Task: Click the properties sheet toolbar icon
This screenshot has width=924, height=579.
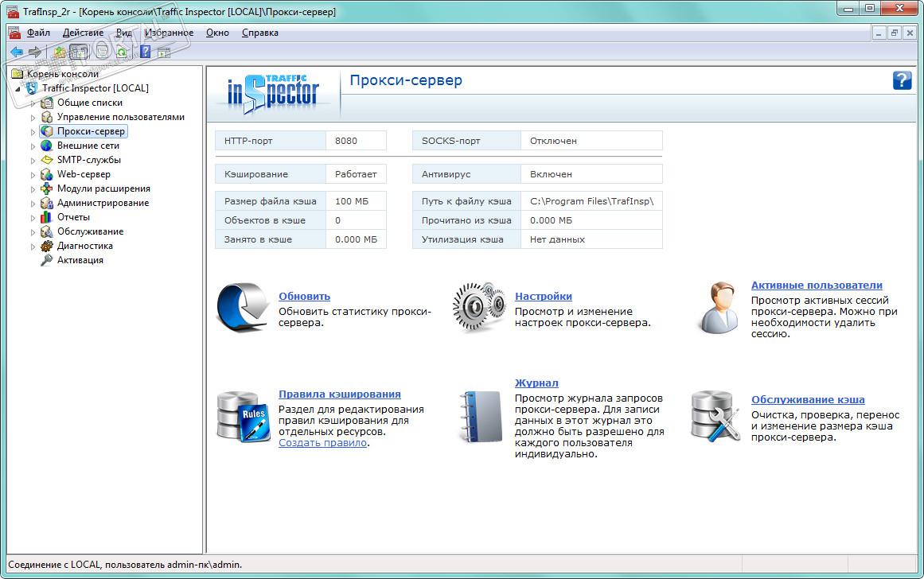Action: tap(103, 52)
